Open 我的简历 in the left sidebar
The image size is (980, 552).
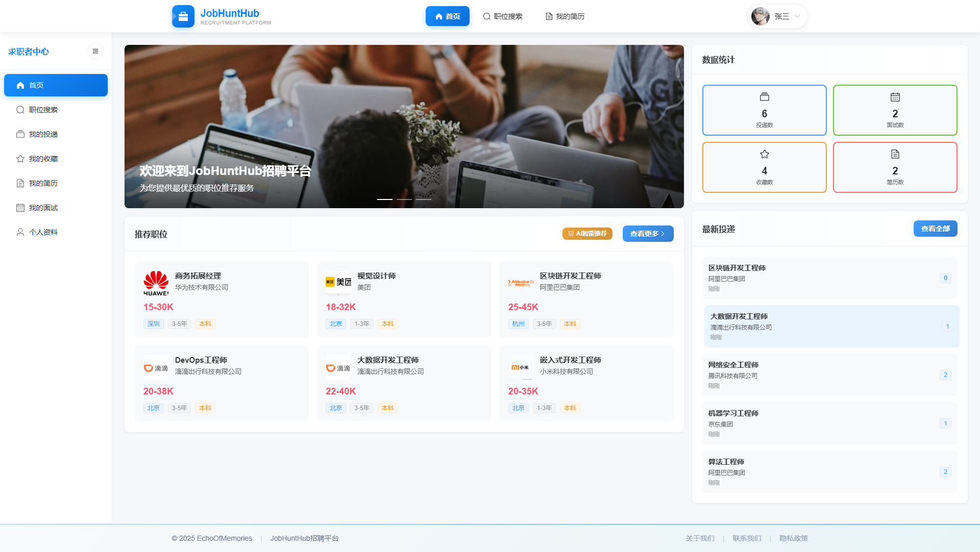tap(56, 183)
